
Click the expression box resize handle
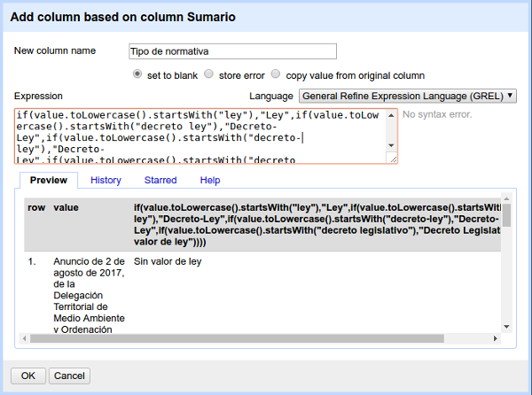click(392, 158)
